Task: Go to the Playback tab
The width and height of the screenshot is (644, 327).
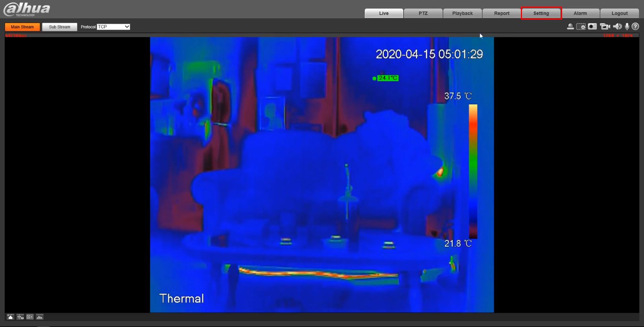Action: [x=463, y=13]
